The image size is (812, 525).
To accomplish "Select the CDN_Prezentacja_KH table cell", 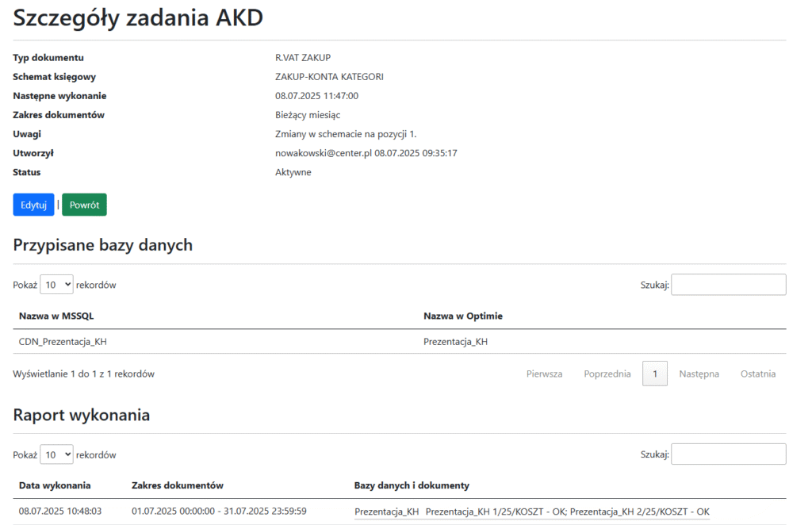I will [63, 341].
